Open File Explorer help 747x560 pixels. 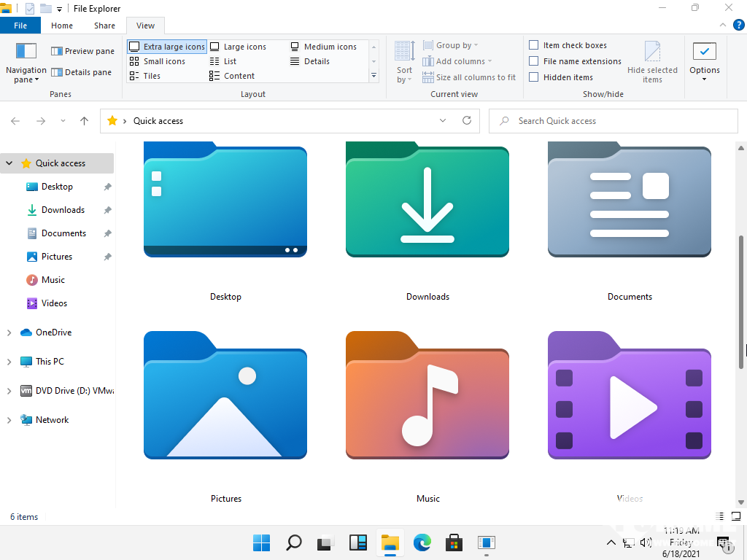pos(738,25)
